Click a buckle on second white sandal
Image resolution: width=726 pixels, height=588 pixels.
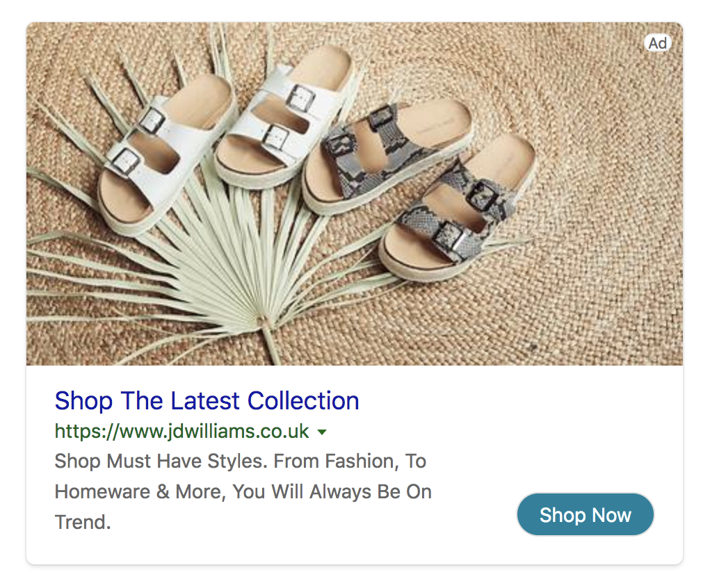[300, 99]
